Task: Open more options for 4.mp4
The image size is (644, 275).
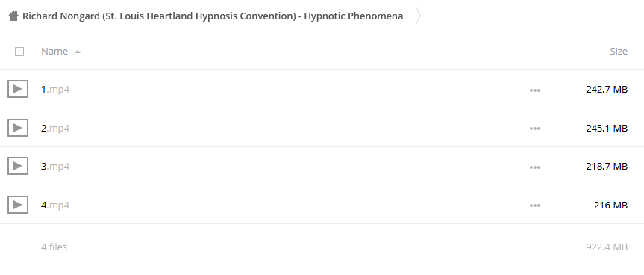Action: 535,206
